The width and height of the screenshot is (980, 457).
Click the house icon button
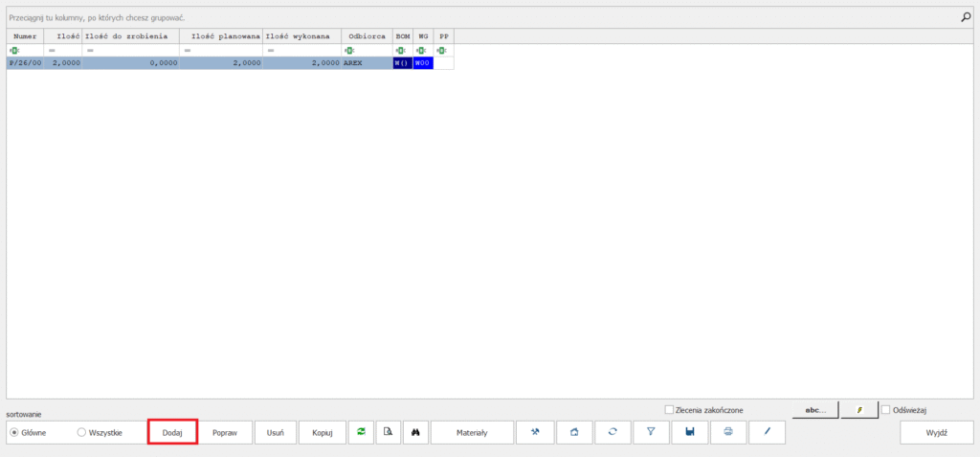(574, 432)
